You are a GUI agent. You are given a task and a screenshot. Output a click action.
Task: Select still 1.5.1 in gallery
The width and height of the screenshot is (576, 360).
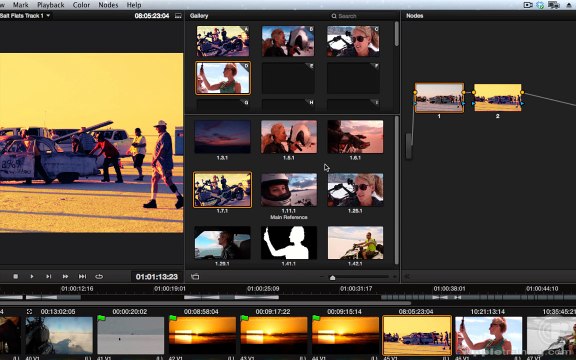pos(289,137)
